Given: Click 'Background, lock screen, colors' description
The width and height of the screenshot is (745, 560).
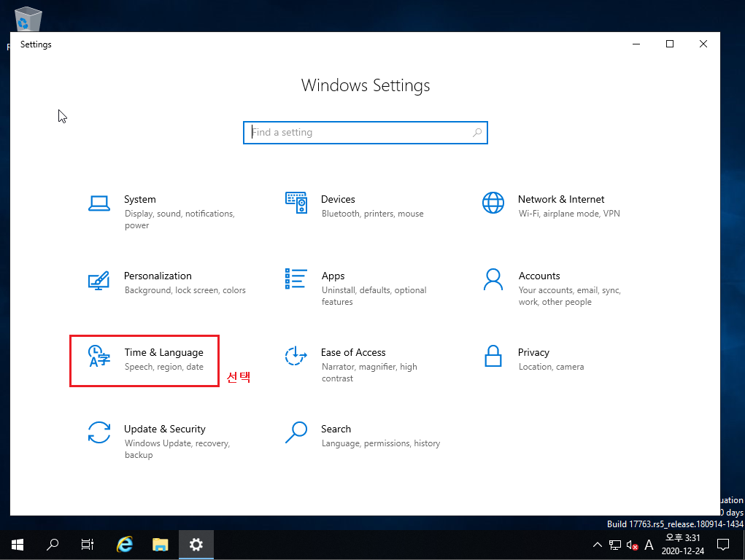Looking at the screenshot, I should click(185, 290).
